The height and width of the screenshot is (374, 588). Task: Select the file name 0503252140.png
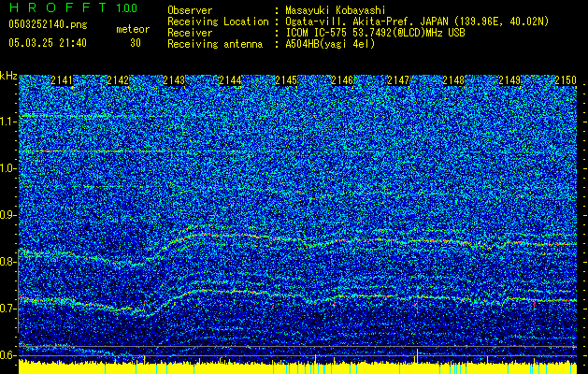[48, 24]
